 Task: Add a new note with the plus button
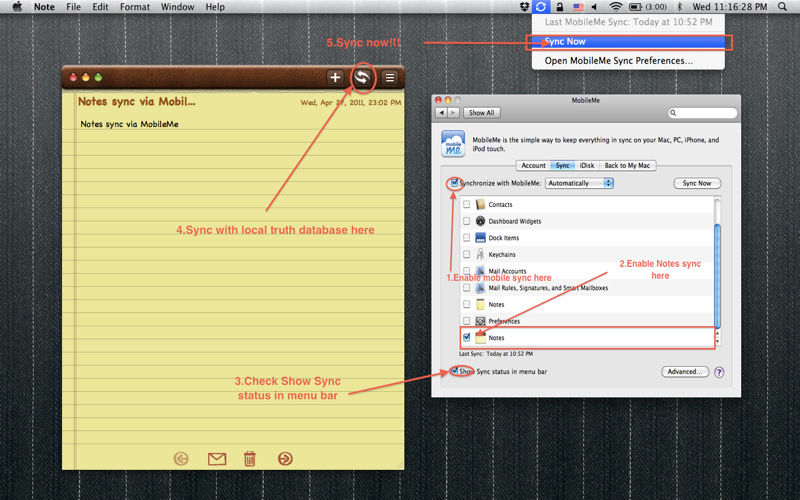(335, 78)
